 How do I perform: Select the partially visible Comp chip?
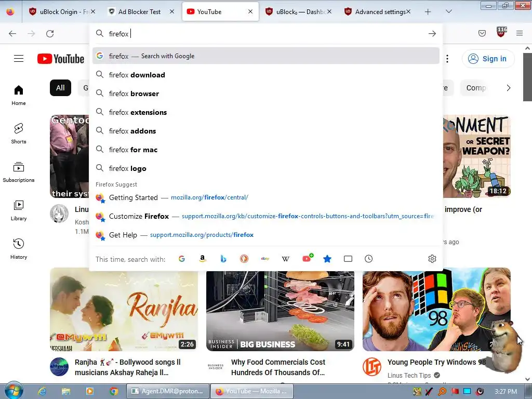(x=476, y=88)
